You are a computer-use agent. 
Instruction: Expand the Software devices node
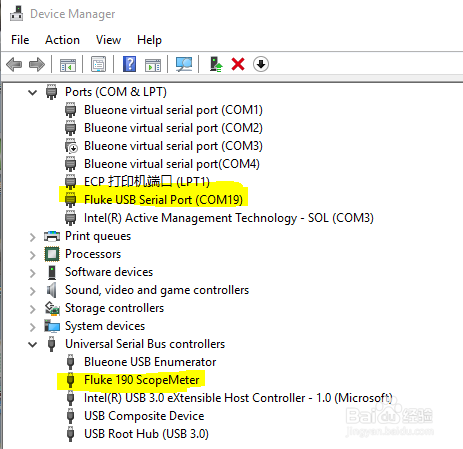click(32, 273)
